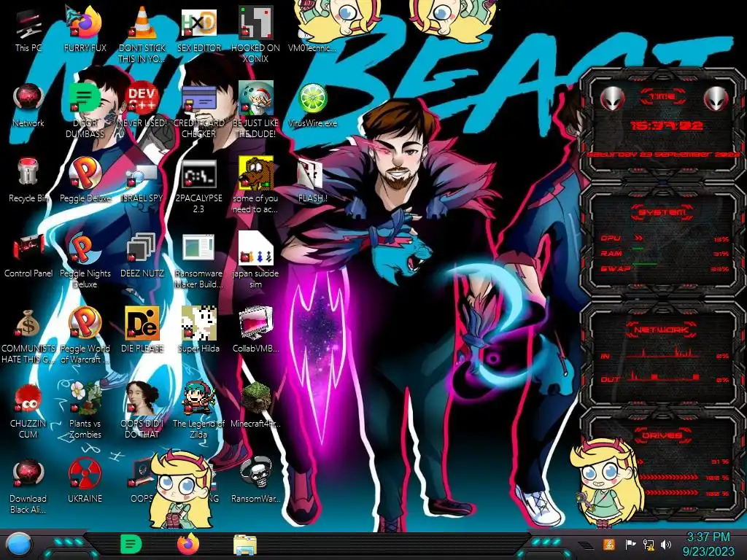Open the VLC traffic cone desktop shortcut
This screenshot has height=560, width=747.
point(142,34)
